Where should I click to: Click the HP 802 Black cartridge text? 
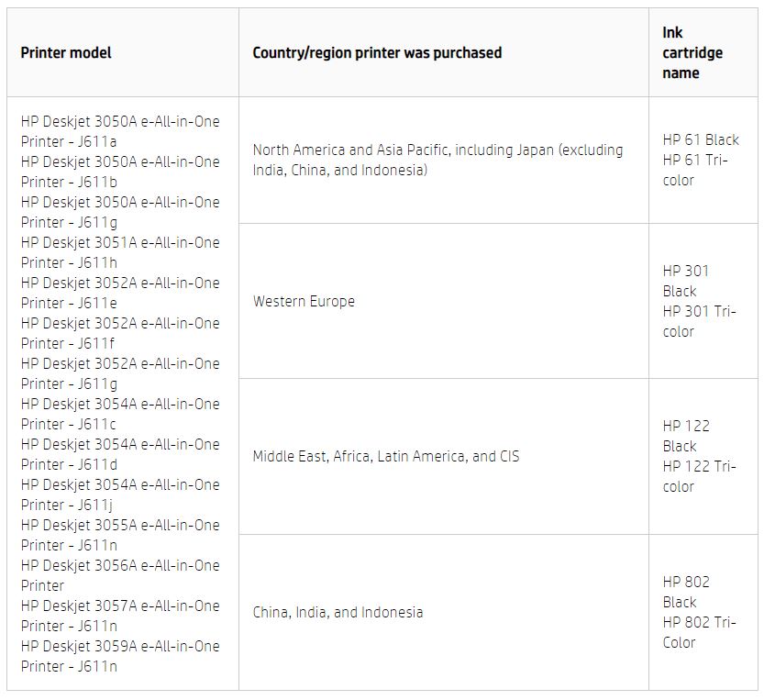686,592
